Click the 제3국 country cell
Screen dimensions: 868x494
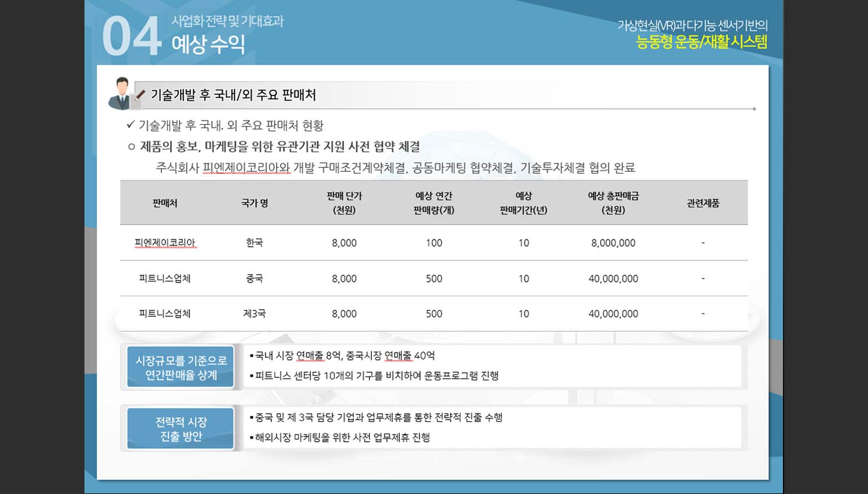(255, 313)
